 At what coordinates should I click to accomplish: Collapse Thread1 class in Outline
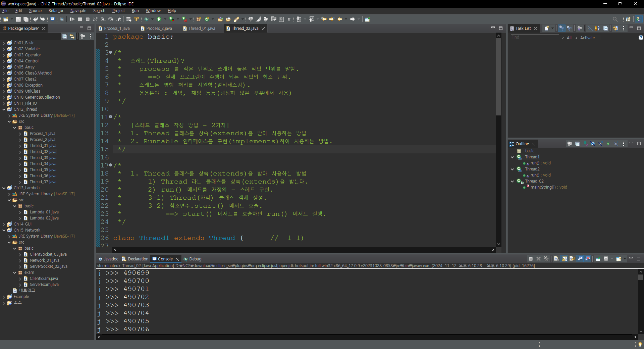click(513, 157)
